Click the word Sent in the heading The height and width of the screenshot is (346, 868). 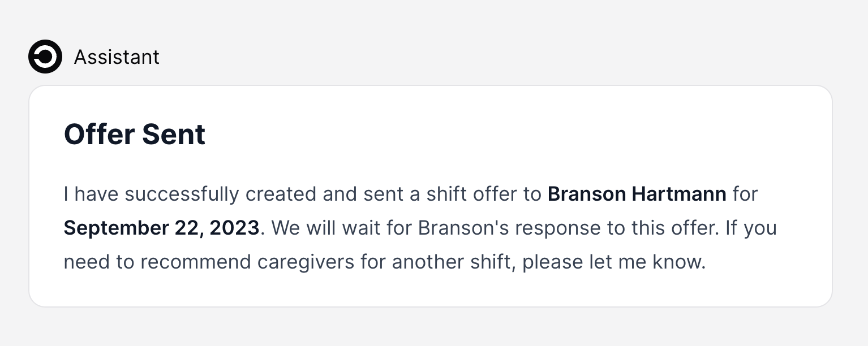(x=174, y=135)
